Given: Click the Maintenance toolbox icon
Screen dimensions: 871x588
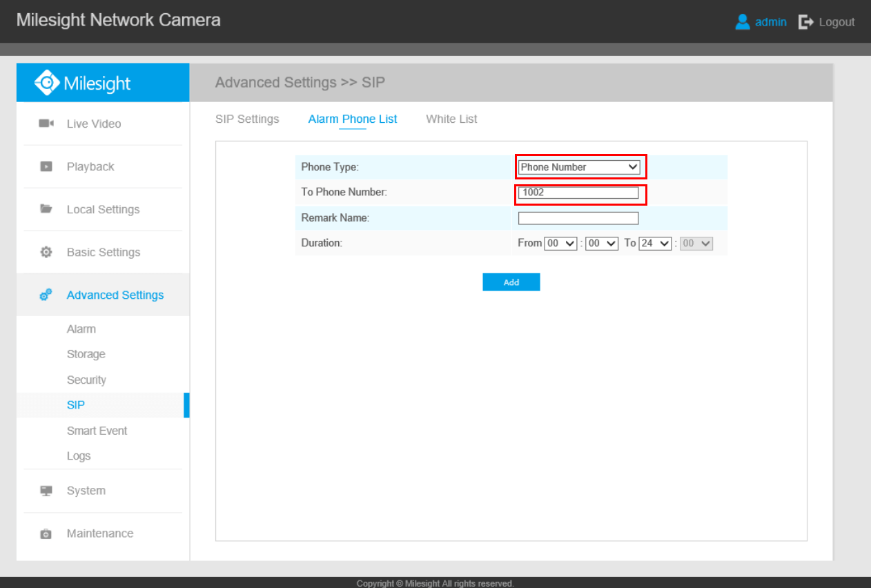Looking at the screenshot, I should (46, 533).
